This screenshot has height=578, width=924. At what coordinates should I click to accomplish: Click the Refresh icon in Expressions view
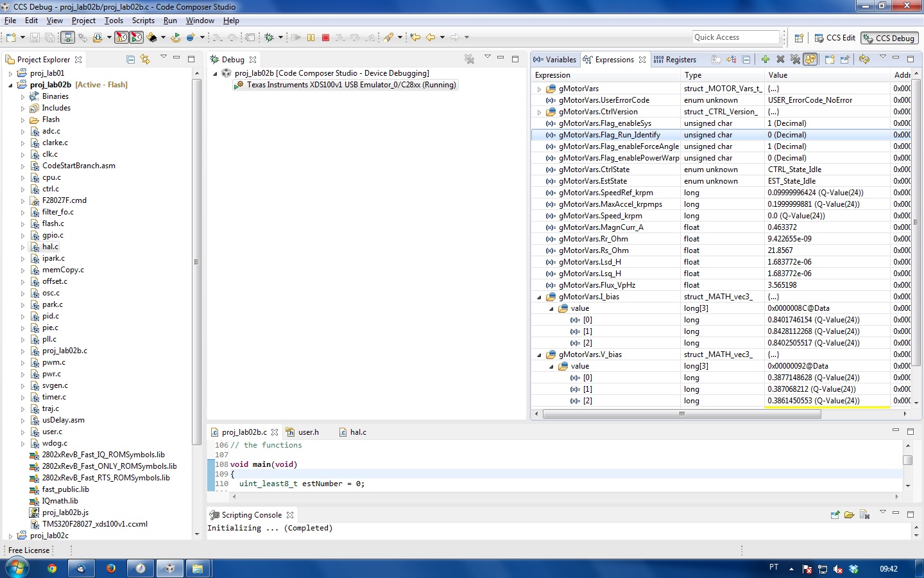click(x=864, y=59)
